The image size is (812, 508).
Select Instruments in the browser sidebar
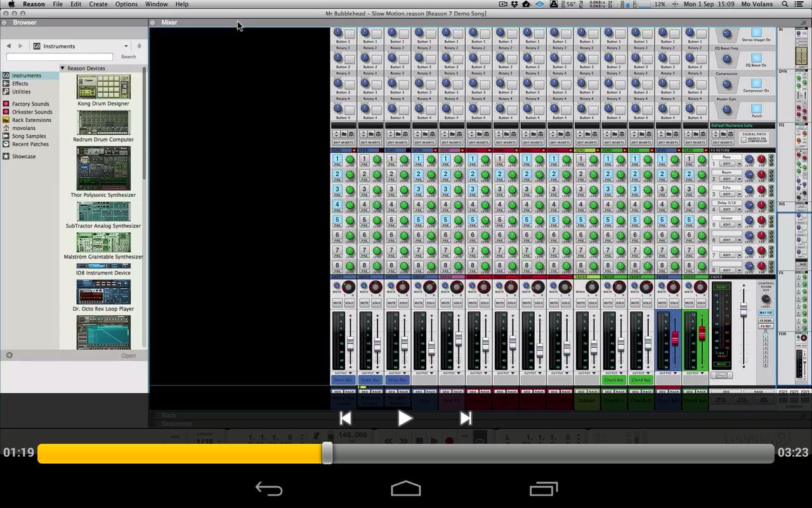30,76
